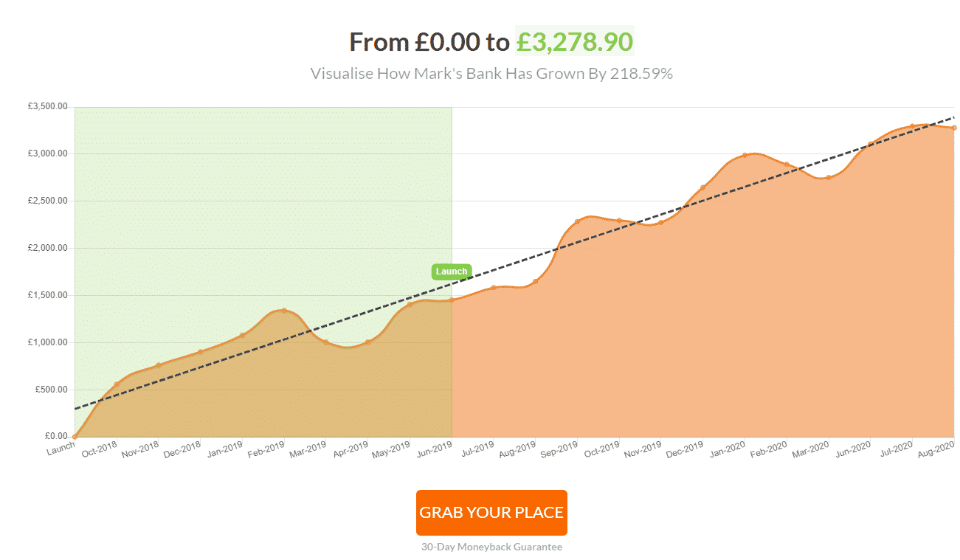960x560 pixels.
Task: Click the Visualise How Mark's Bank Has Grown subtitle
Action: click(491, 74)
